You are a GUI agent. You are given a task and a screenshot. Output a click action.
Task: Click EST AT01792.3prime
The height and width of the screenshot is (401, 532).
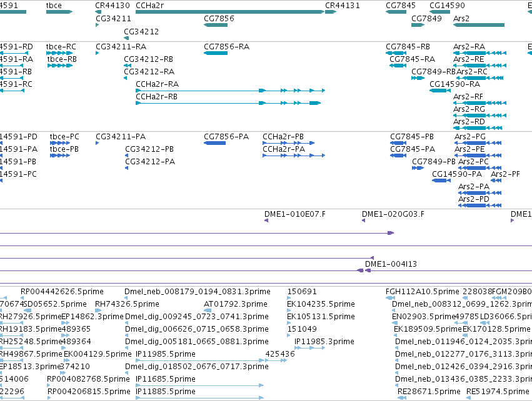[x=236, y=304]
